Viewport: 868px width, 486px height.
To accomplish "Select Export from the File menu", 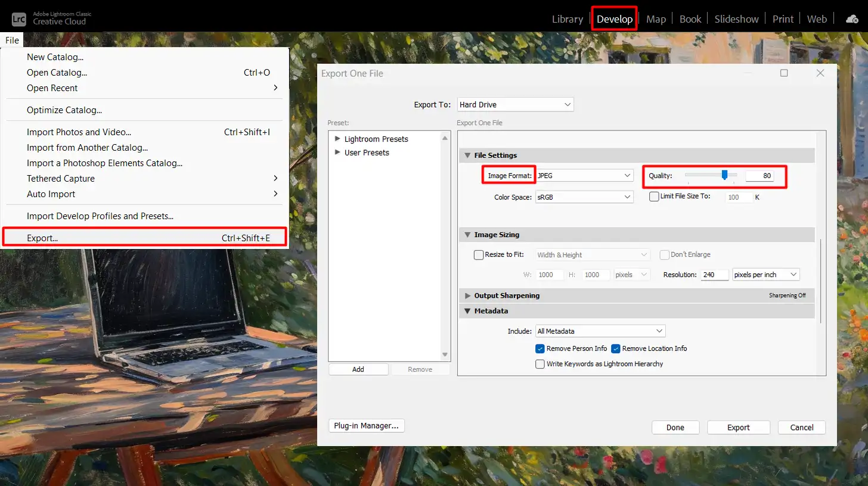I will 145,238.
